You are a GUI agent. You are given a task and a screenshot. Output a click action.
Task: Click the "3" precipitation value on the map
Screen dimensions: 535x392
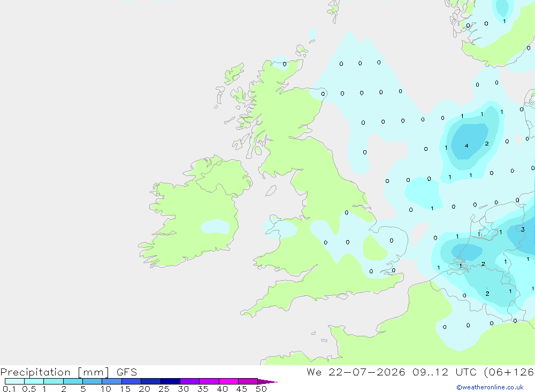pos(523,229)
